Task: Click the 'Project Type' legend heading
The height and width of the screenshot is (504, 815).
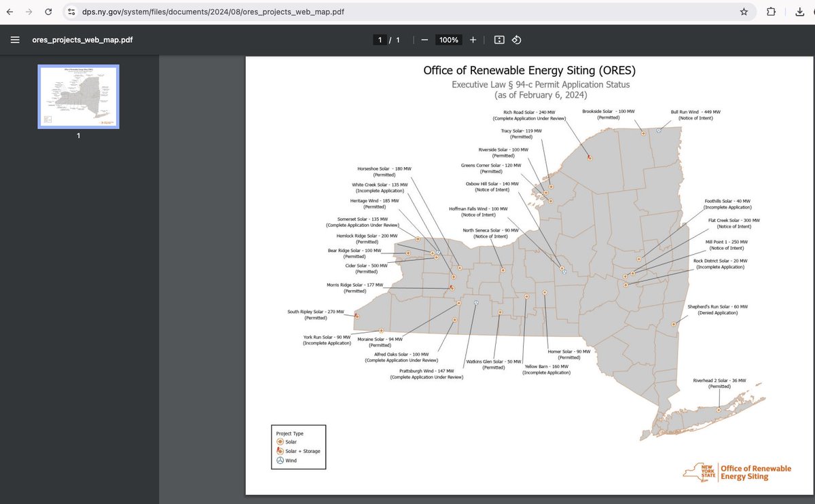Action: click(289, 433)
